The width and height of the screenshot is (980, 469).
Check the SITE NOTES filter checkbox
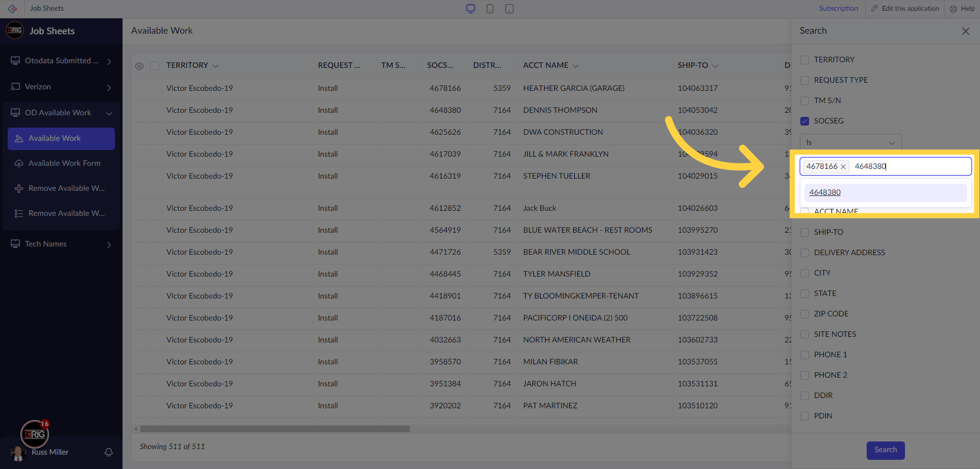click(x=805, y=335)
